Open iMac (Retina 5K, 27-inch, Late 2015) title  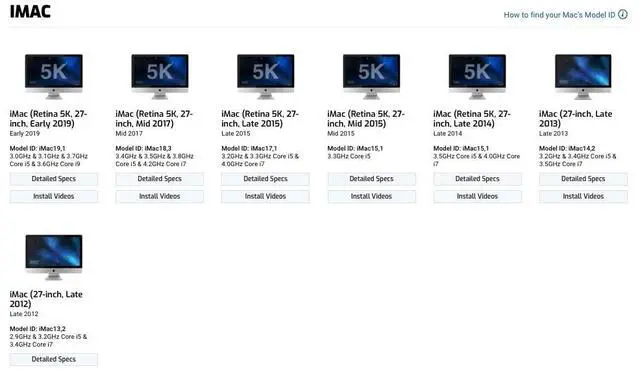point(260,119)
